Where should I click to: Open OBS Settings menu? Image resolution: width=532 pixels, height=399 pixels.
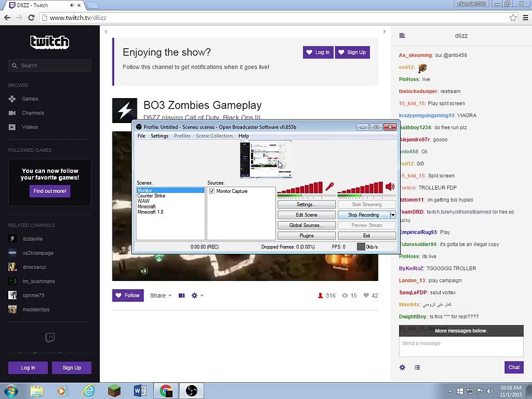click(160, 136)
